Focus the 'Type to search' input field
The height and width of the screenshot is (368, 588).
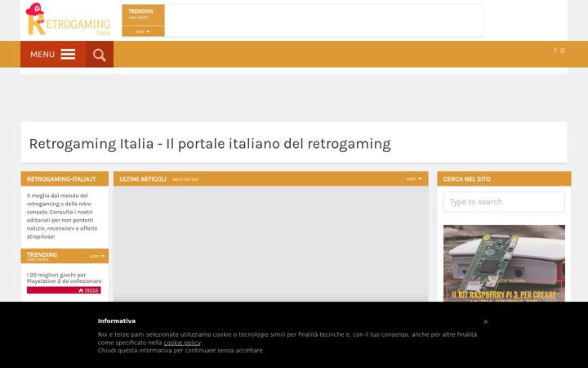click(x=504, y=202)
